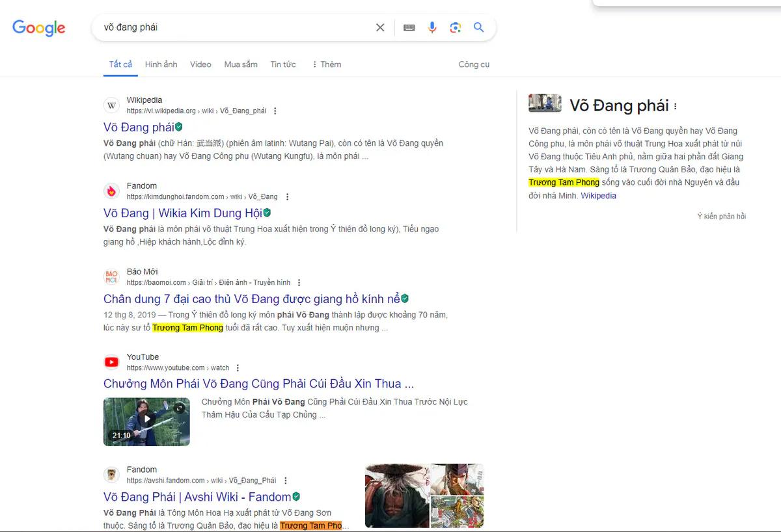
Task: Open Google Lens image search
Action: tap(455, 27)
